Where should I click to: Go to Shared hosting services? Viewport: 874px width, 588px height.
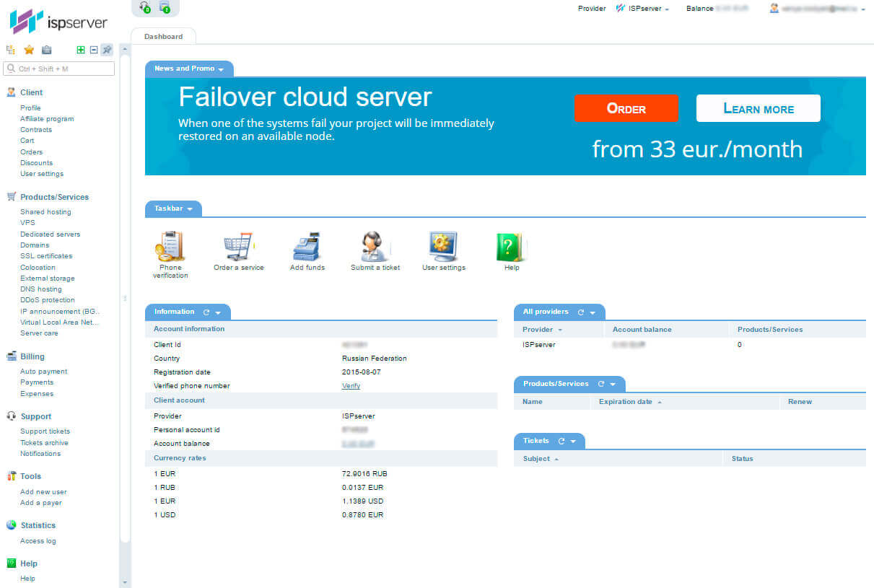pyautogui.click(x=45, y=212)
